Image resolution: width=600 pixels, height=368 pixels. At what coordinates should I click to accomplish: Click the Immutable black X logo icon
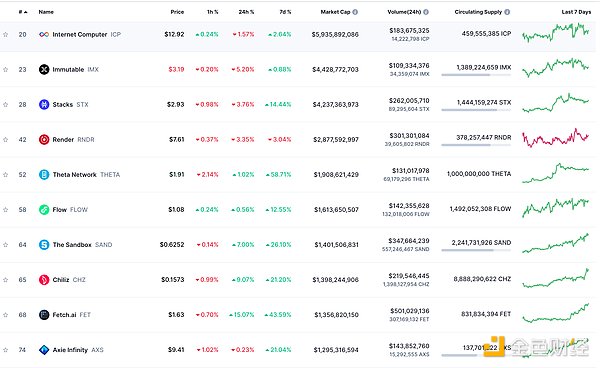tap(44, 69)
